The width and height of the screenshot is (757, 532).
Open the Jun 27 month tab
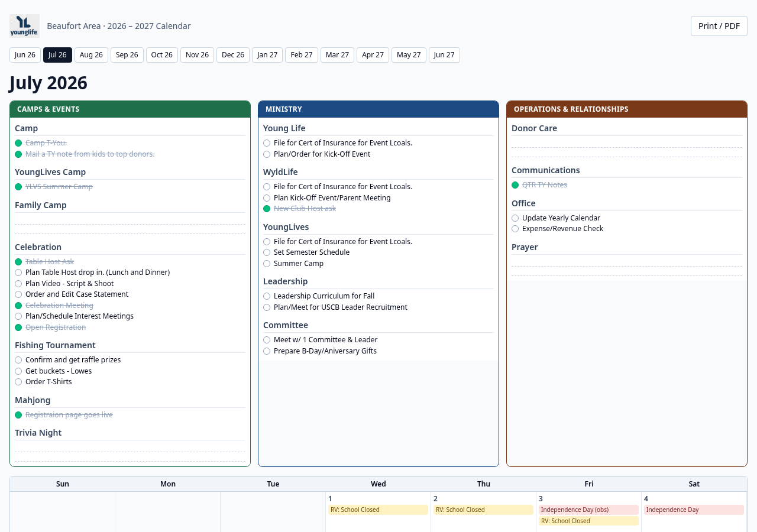click(444, 55)
